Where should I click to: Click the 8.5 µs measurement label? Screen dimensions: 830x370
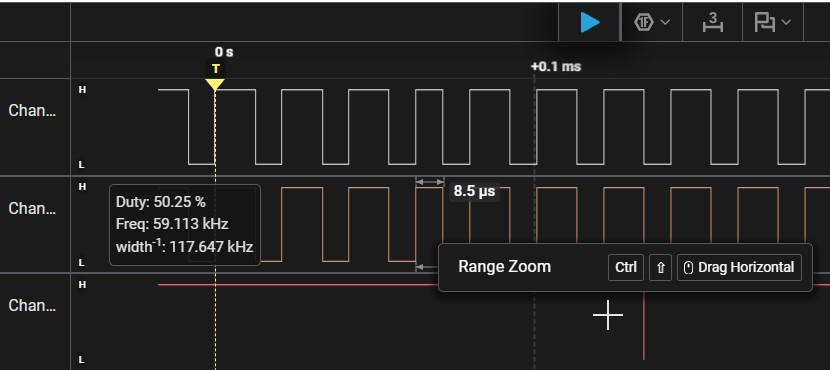coord(474,191)
